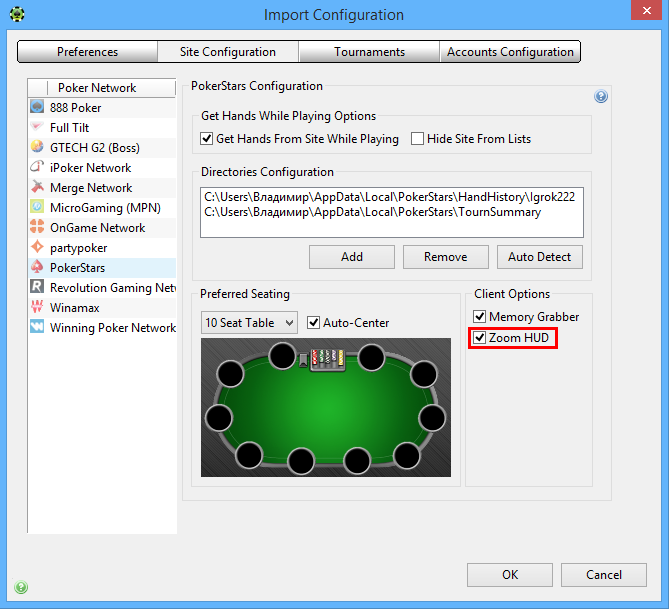Click the 888 Poker network icon
669x609 pixels.
pos(37,107)
